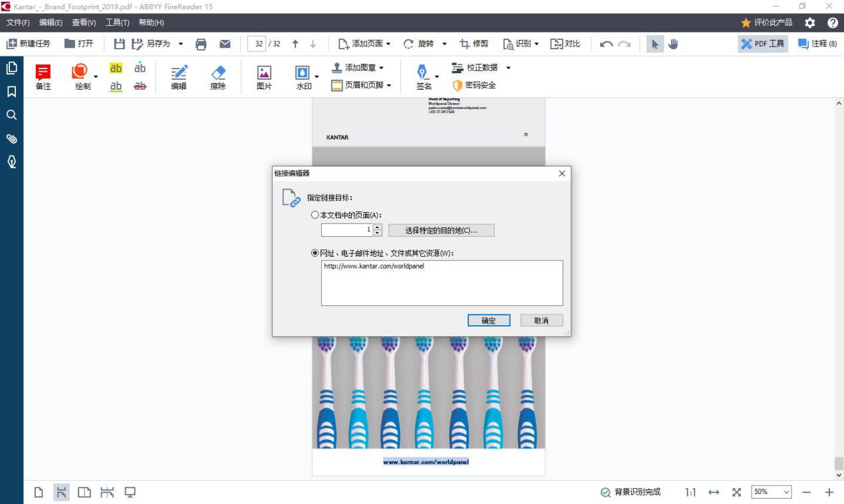Open the Digital Signatures panel in sidebar
Screen dimensions: 844x504
pyautogui.click(x=11, y=162)
